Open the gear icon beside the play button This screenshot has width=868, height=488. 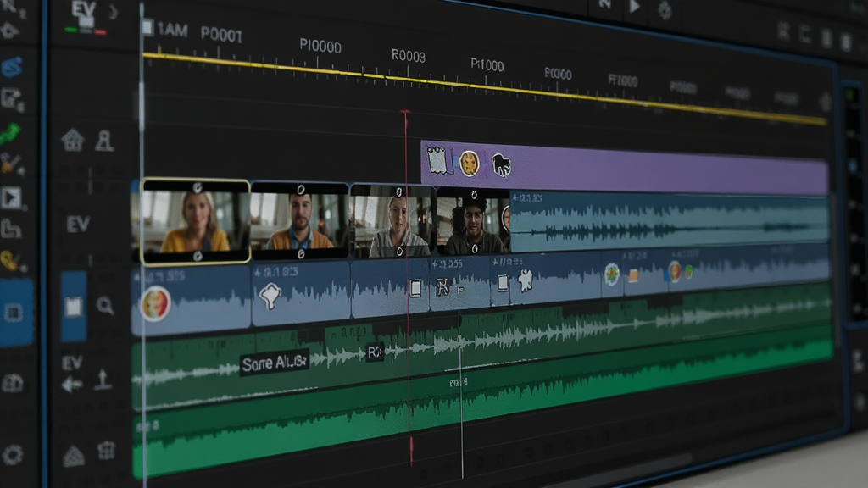[x=665, y=10]
